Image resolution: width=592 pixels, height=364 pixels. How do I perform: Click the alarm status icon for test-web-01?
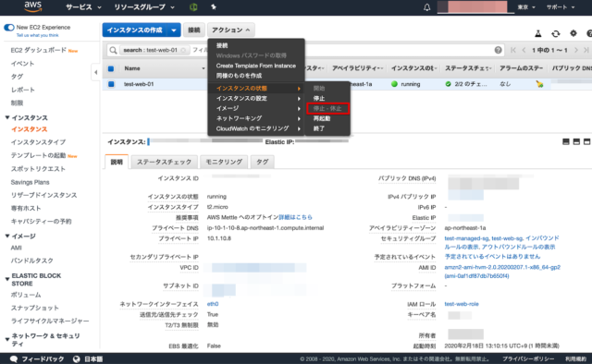coord(539,84)
